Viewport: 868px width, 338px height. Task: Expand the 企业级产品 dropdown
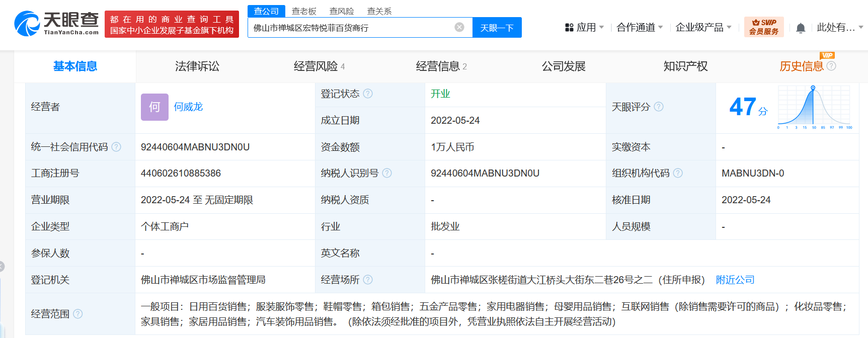click(x=703, y=27)
